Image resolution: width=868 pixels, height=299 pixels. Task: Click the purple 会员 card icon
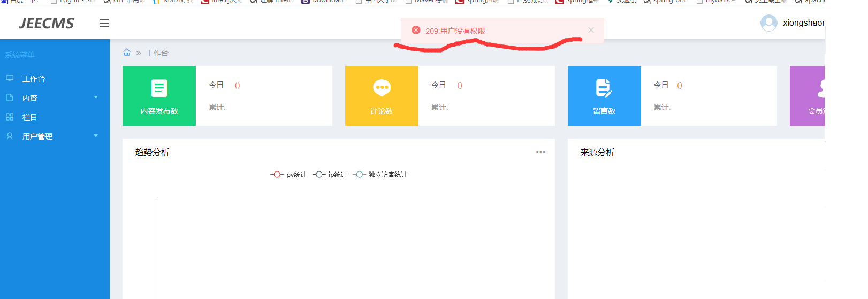click(x=821, y=88)
